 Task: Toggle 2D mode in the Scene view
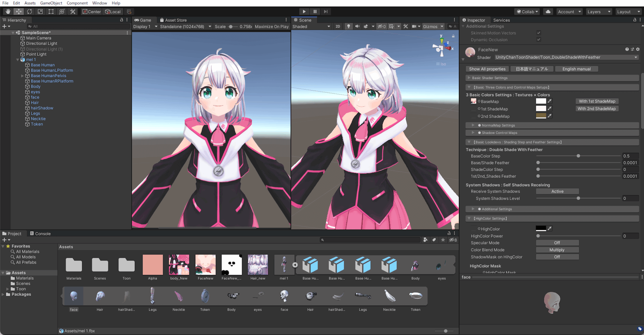pos(338,26)
